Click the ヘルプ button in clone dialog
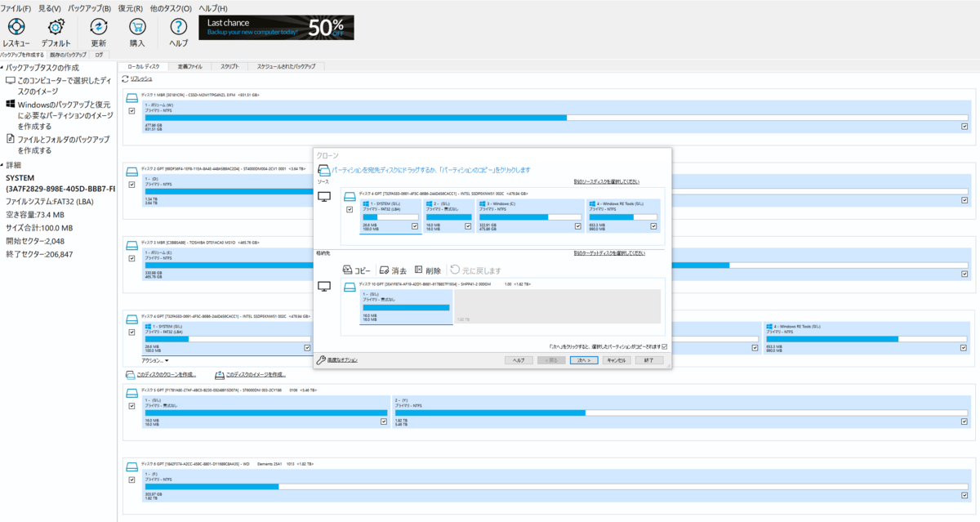 519,359
